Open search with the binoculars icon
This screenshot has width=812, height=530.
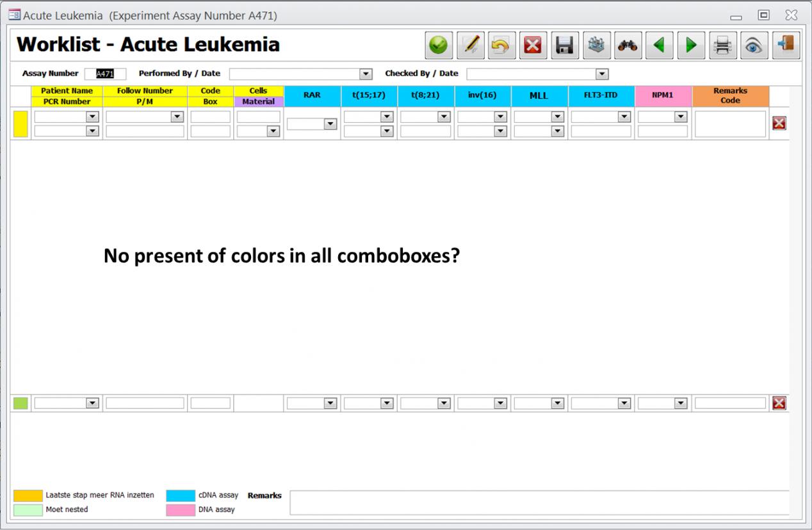(x=628, y=45)
